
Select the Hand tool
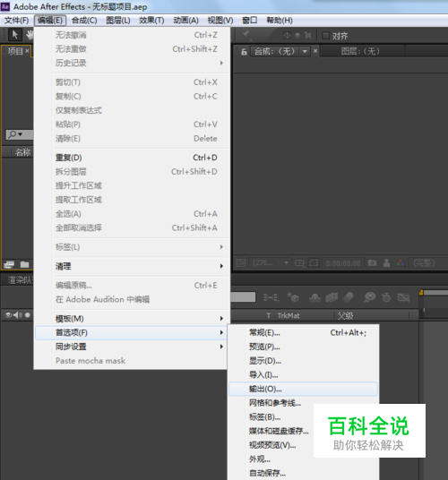(x=30, y=35)
